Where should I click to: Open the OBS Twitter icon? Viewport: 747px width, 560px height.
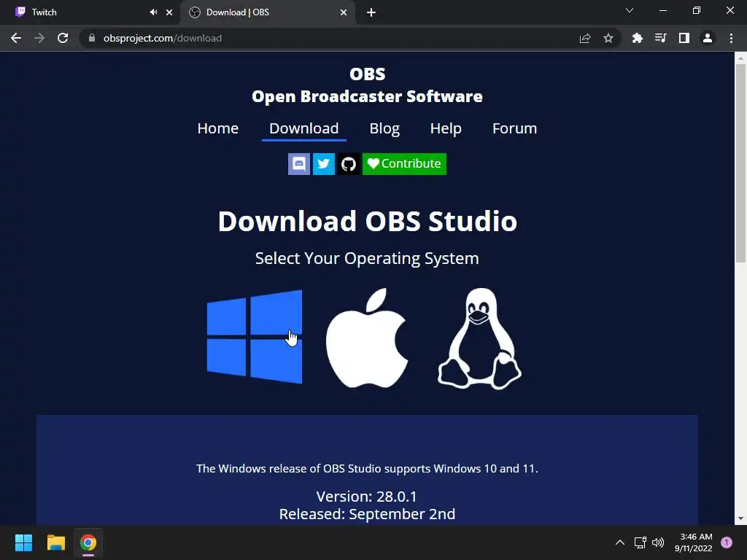click(x=324, y=164)
